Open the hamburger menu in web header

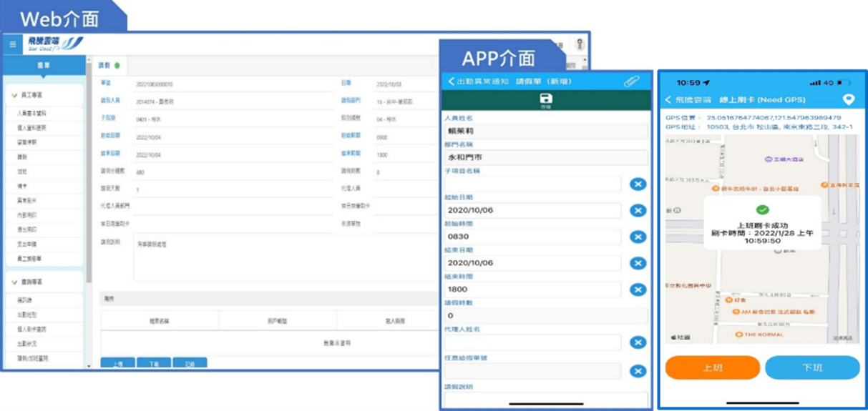coord(12,44)
